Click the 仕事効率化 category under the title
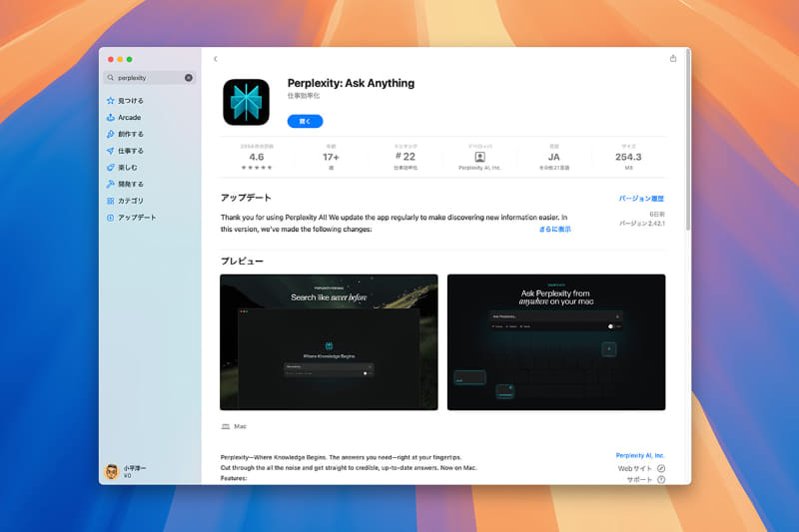 (304, 96)
